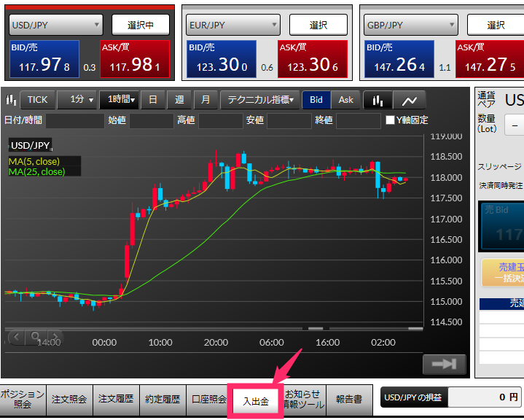
Task: Open the 注文照会 tab
Action: [69, 400]
